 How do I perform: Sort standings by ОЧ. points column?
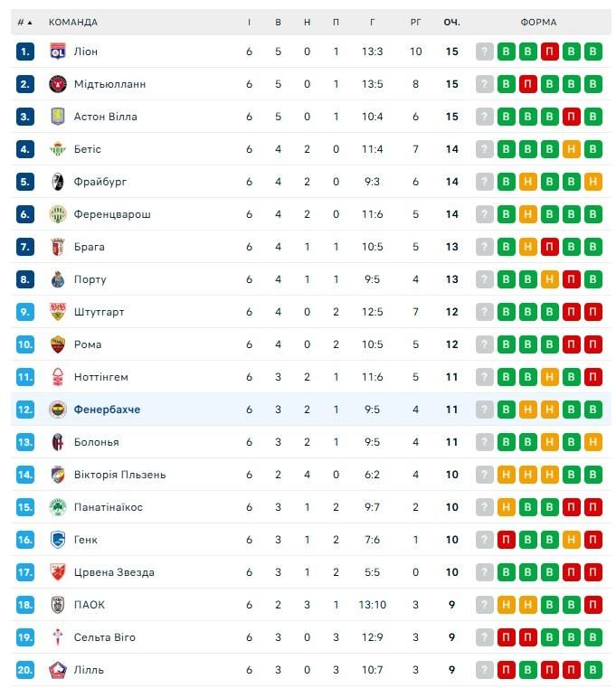coord(451,22)
